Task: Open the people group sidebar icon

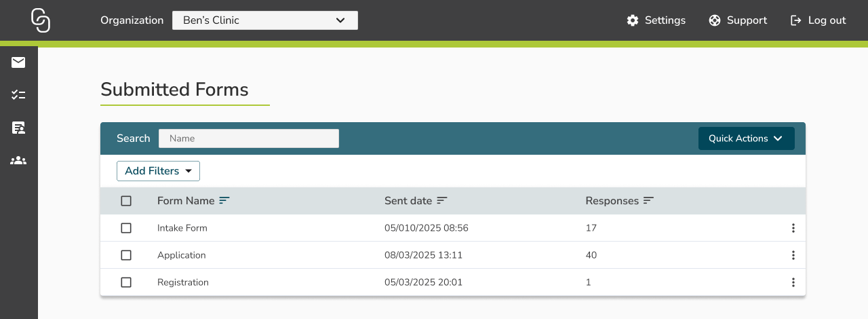Action: pyautogui.click(x=18, y=161)
